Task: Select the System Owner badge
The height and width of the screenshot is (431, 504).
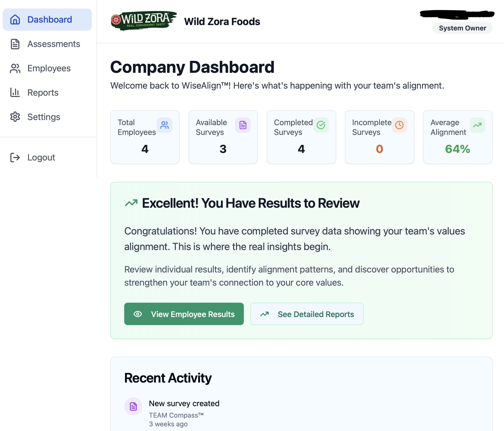Action: point(462,28)
